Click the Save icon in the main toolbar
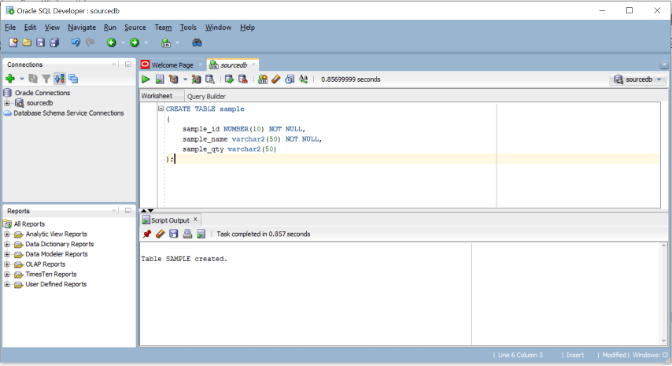This screenshot has height=366, width=672. [40, 42]
